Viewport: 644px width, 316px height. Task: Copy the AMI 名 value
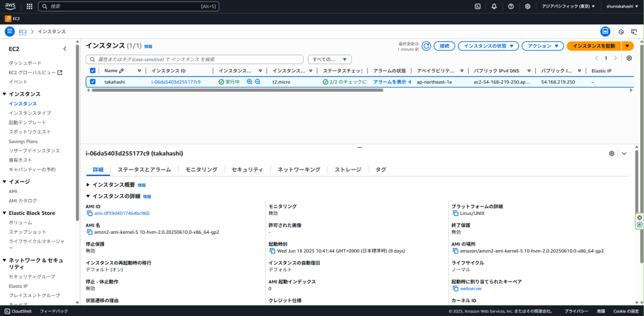tap(90, 232)
